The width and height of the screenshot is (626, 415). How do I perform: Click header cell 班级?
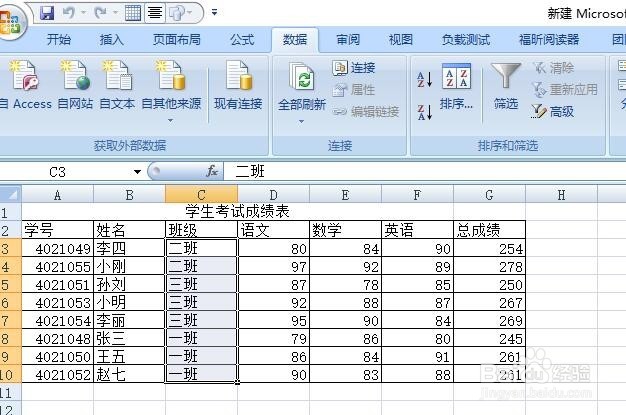click(201, 230)
